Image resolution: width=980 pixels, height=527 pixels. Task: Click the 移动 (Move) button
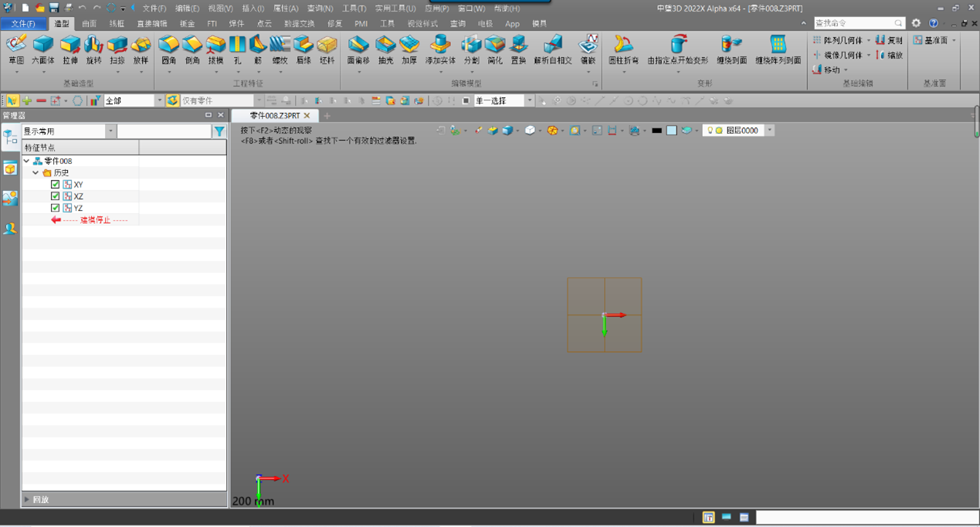[826, 70]
